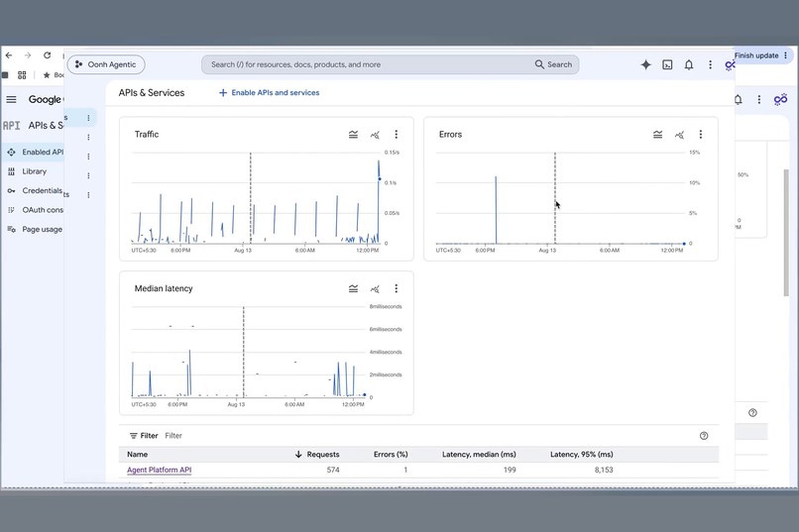Screen dimensions: 799x532
Task: Open browser apps grid icon
Action: pos(22,75)
